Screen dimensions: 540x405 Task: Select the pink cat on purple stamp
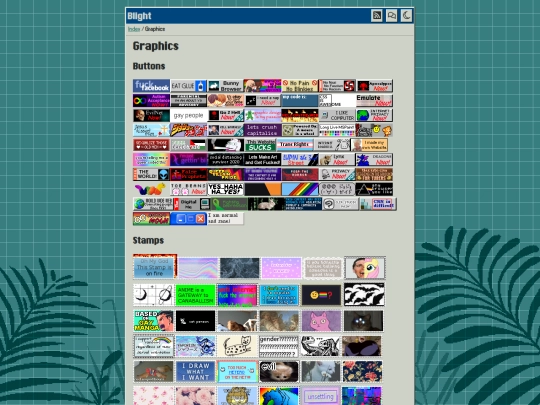click(x=321, y=321)
